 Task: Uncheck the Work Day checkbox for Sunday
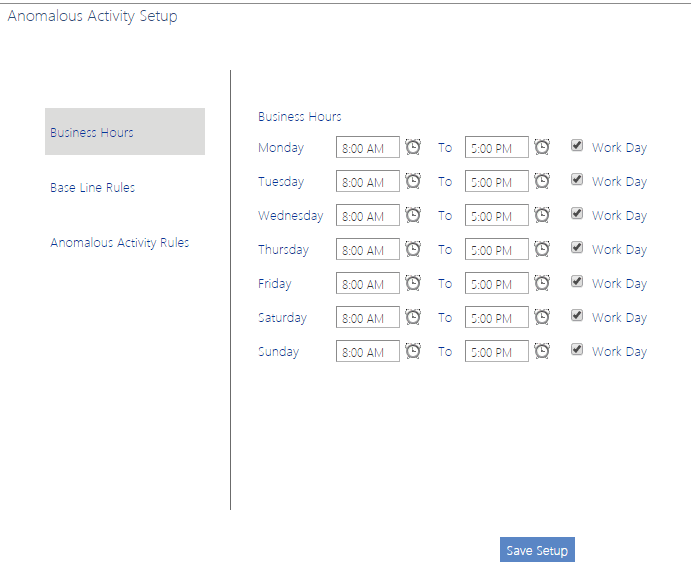tap(577, 349)
